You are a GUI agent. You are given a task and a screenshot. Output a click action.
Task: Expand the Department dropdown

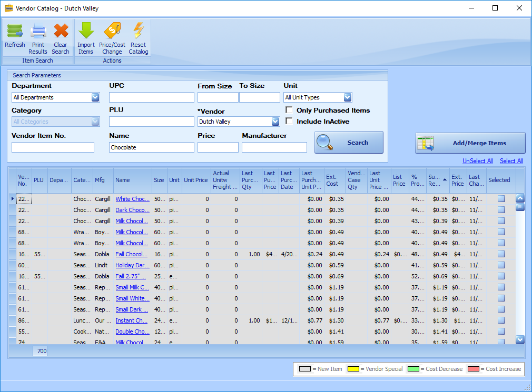(x=95, y=97)
